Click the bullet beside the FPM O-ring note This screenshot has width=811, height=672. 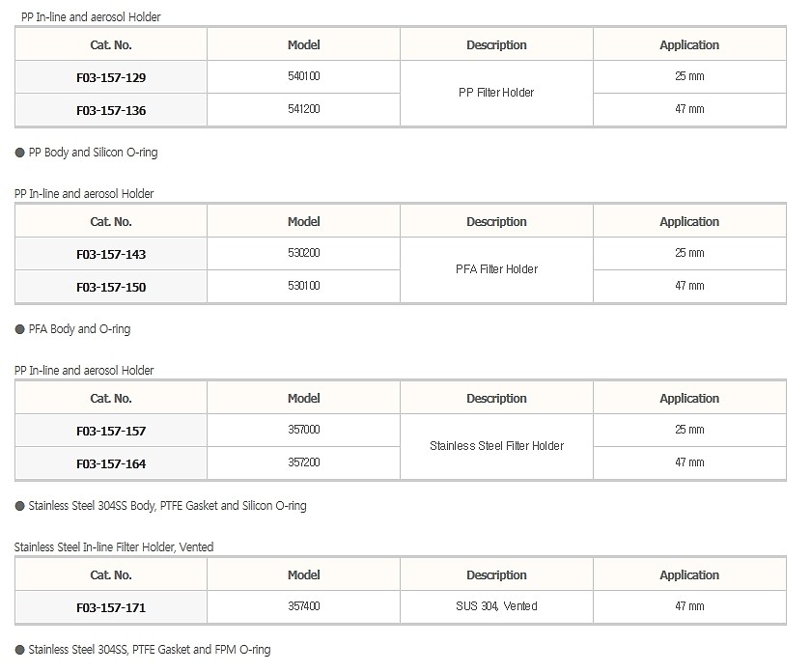(20, 650)
